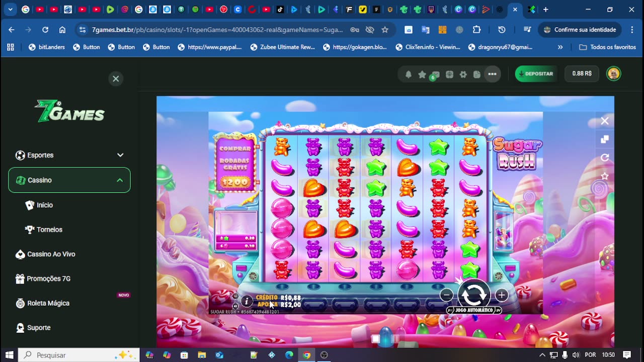Show more bookmarks chevron
The image size is (644, 362).
pyautogui.click(x=560, y=47)
